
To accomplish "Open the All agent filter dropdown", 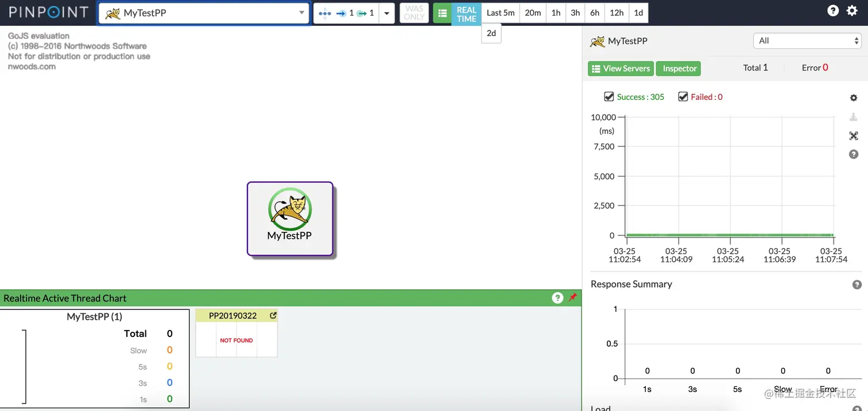I will (807, 41).
